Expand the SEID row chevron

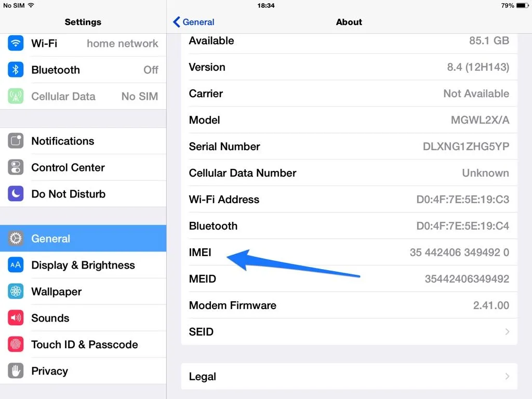tap(507, 332)
